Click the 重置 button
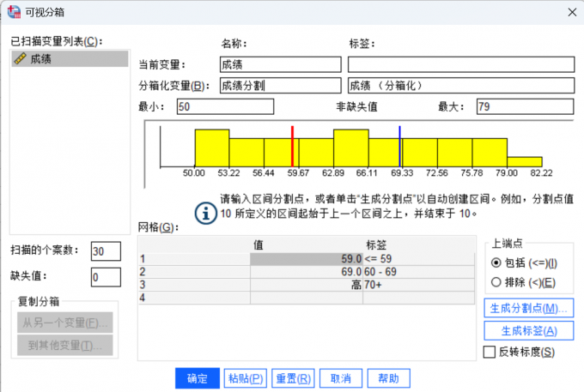The image size is (584, 392). pyautogui.click(x=293, y=378)
